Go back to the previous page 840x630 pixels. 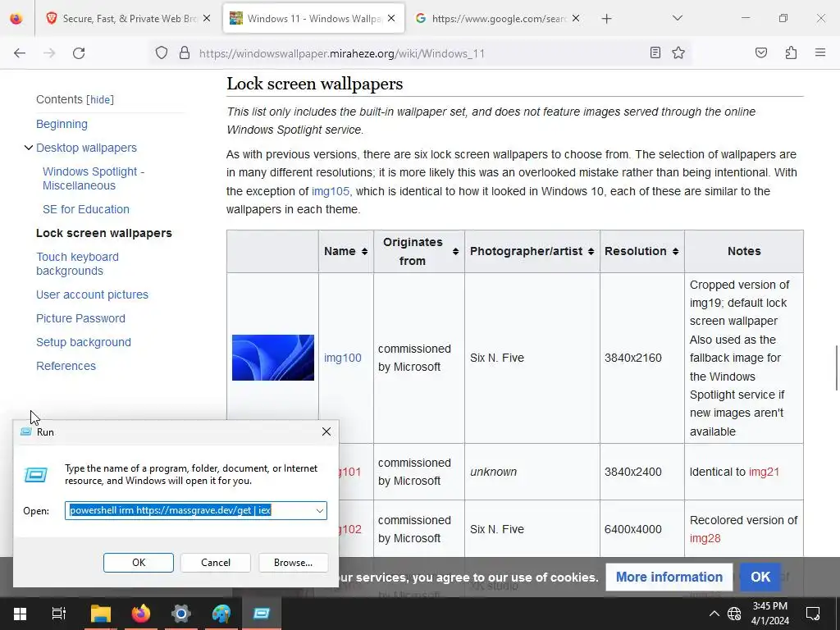tap(20, 53)
